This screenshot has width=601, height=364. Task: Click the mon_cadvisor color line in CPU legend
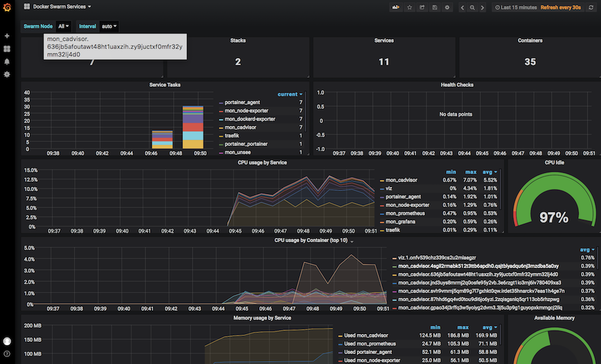coord(381,181)
